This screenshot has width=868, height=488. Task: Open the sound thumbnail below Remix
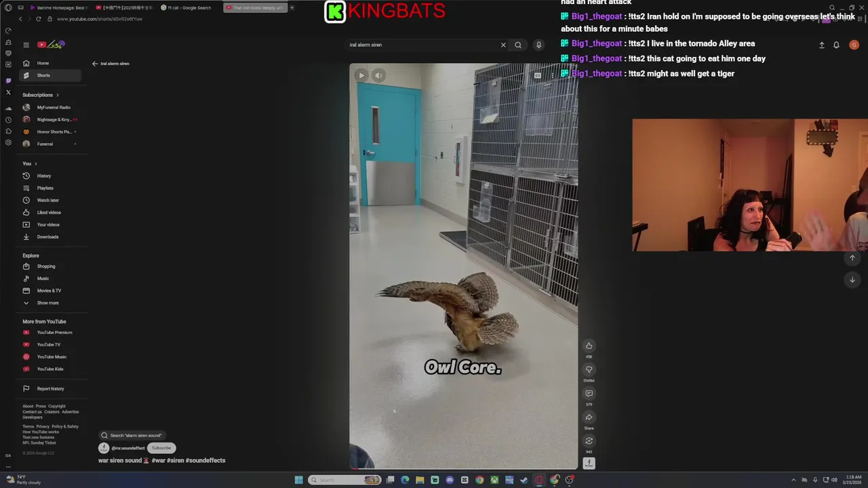[x=589, y=463]
